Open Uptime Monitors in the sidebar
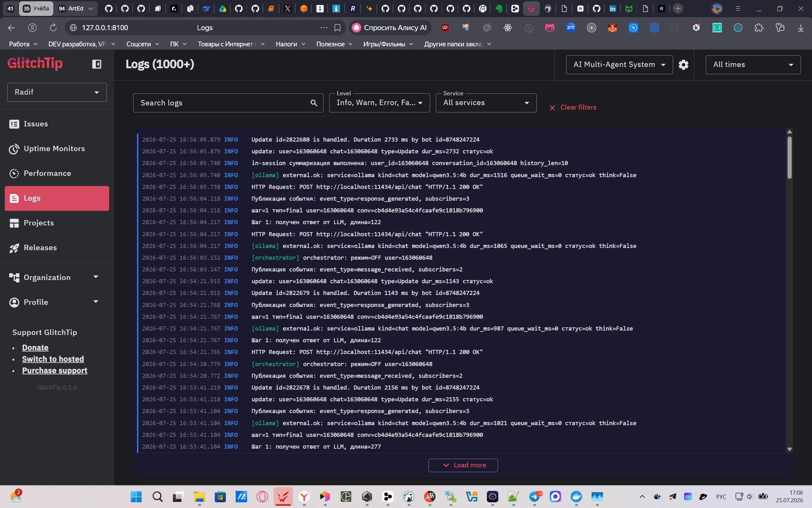812x508 pixels. [x=57, y=149]
